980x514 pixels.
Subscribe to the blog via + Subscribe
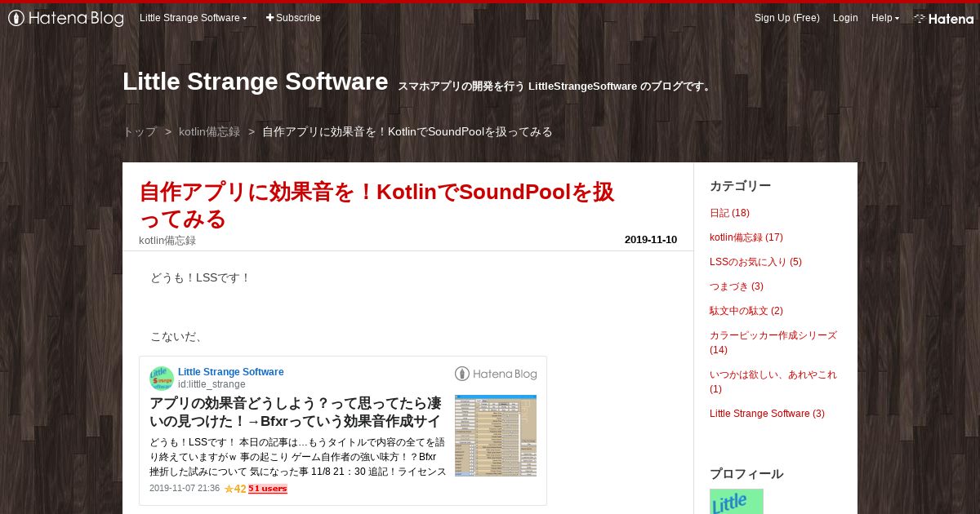[x=293, y=18]
